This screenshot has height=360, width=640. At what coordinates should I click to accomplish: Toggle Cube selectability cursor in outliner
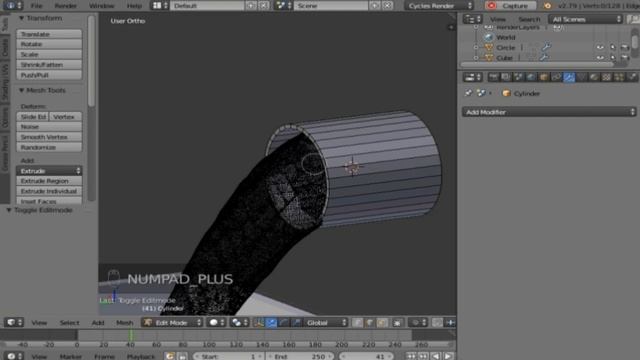pyautogui.click(x=613, y=58)
